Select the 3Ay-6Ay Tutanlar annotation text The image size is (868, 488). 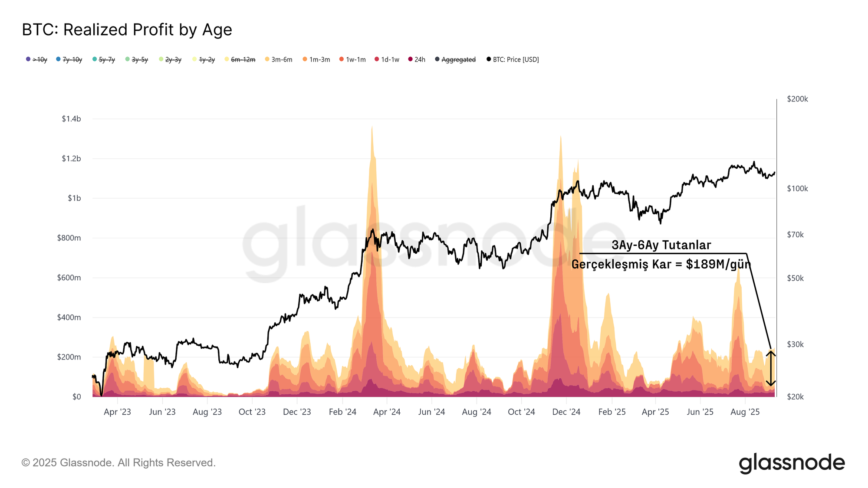[x=661, y=245]
